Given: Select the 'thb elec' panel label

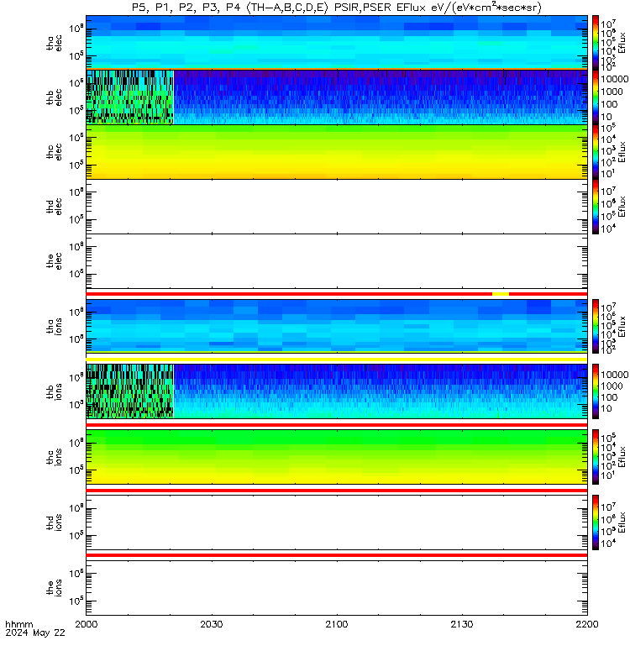Looking at the screenshot, I should [54, 97].
